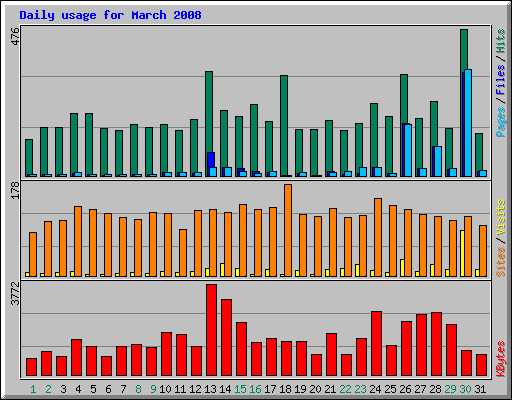Click the yellow Sites bar for day 26
512x400 pixels.
click(402, 268)
